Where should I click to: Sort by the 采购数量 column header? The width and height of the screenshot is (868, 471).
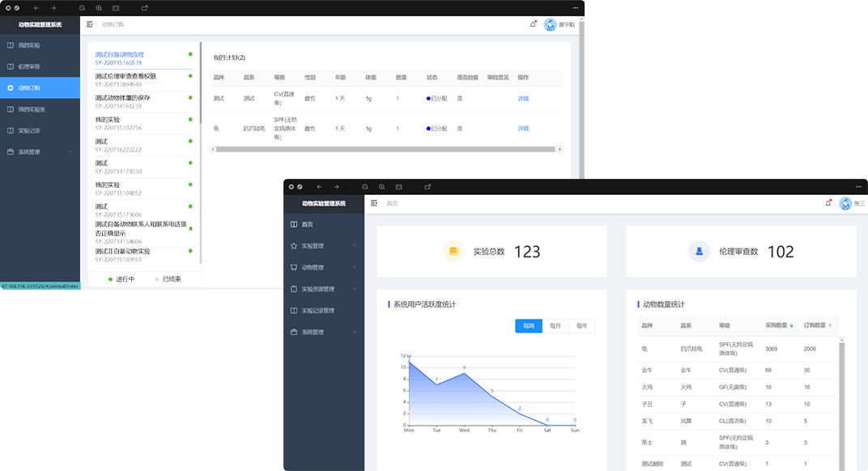[778, 325]
